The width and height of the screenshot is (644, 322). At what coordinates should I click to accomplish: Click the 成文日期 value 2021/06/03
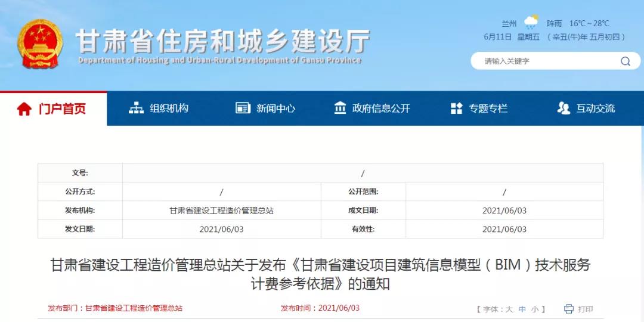pyautogui.click(x=504, y=210)
